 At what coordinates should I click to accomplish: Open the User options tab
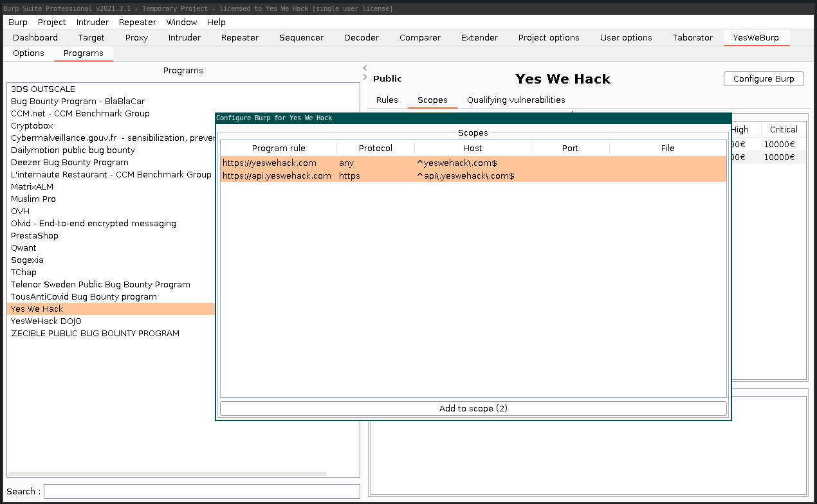[x=626, y=38]
